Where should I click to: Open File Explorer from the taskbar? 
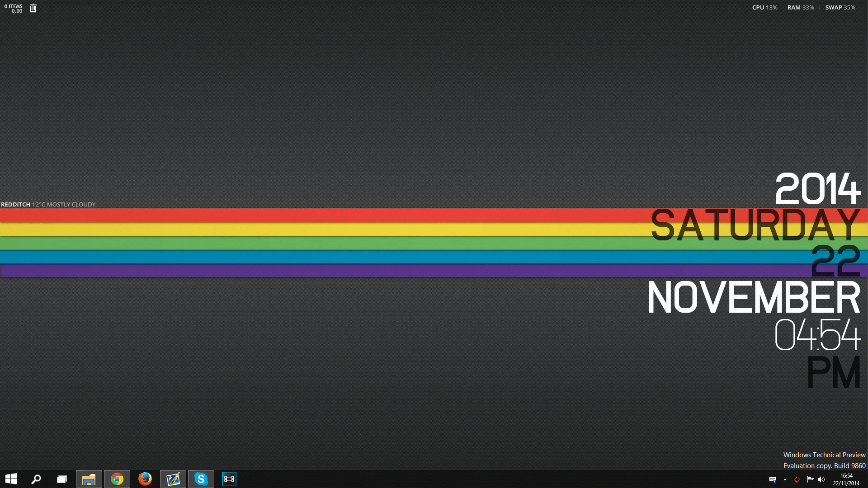(x=89, y=479)
